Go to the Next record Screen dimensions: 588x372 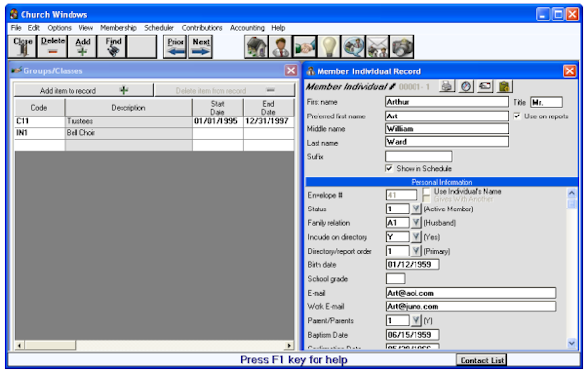click(x=201, y=47)
